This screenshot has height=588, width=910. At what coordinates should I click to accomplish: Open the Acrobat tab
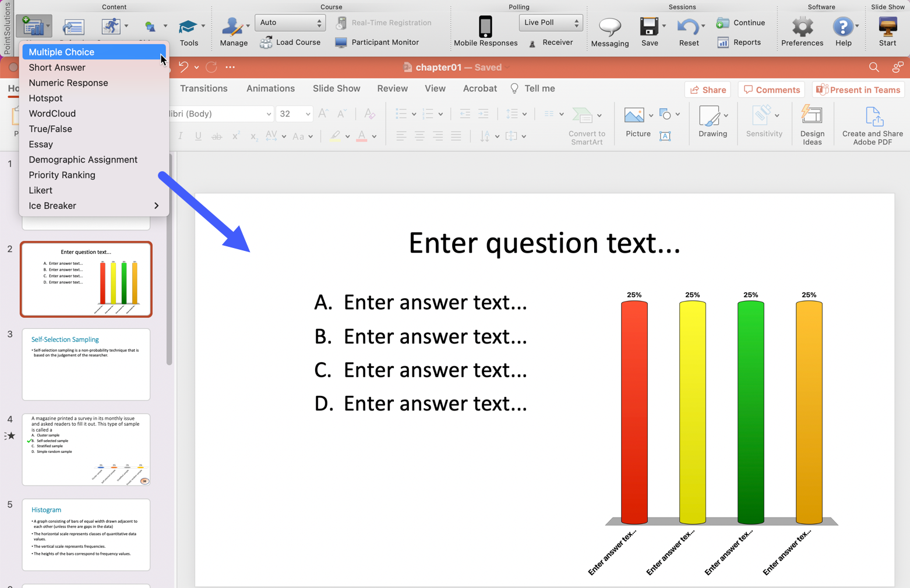pyautogui.click(x=479, y=88)
